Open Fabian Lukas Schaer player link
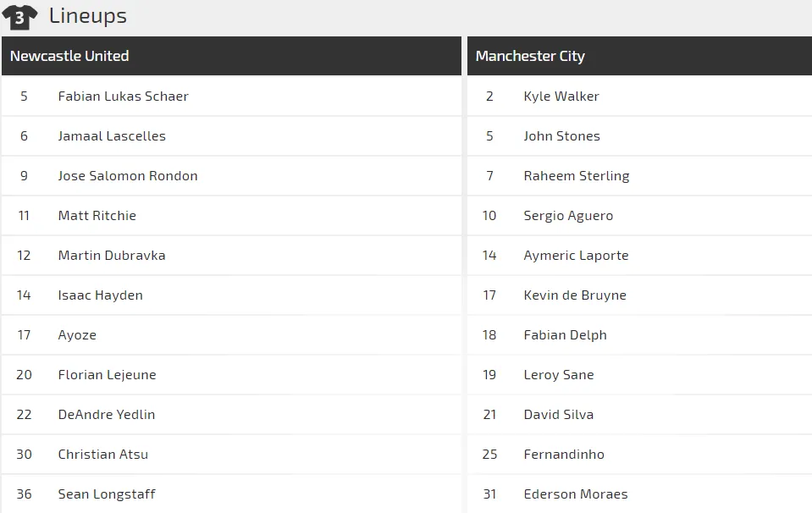The width and height of the screenshot is (812, 513). point(123,97)
